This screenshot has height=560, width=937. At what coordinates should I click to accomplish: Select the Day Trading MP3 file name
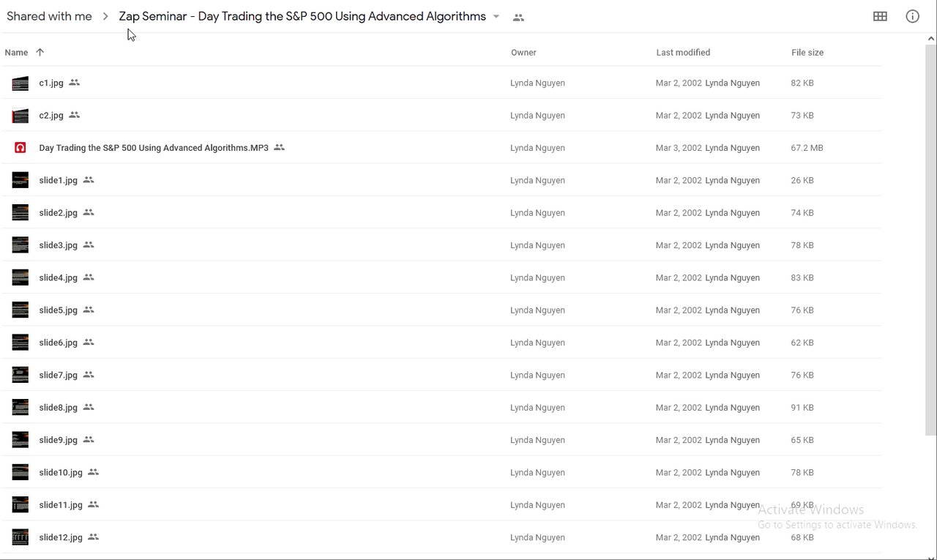pos(154,148)
